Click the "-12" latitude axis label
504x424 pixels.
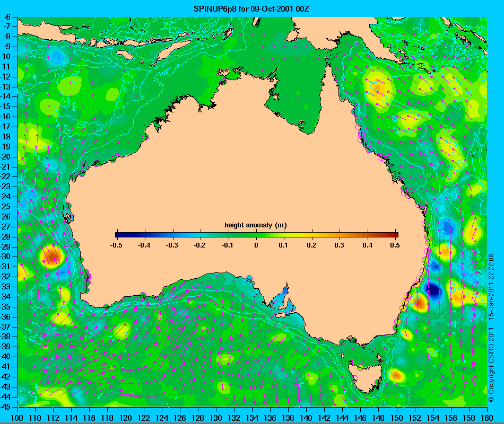coord(6,77)
